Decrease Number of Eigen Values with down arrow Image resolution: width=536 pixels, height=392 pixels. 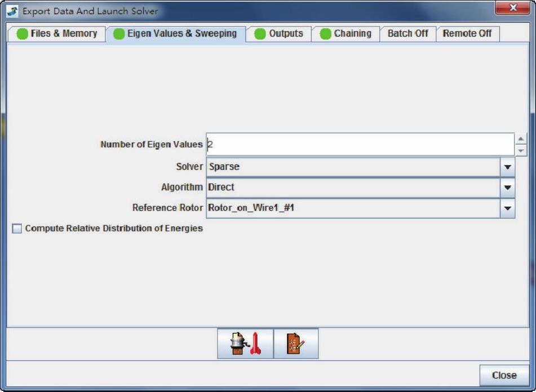click(521, 150)
